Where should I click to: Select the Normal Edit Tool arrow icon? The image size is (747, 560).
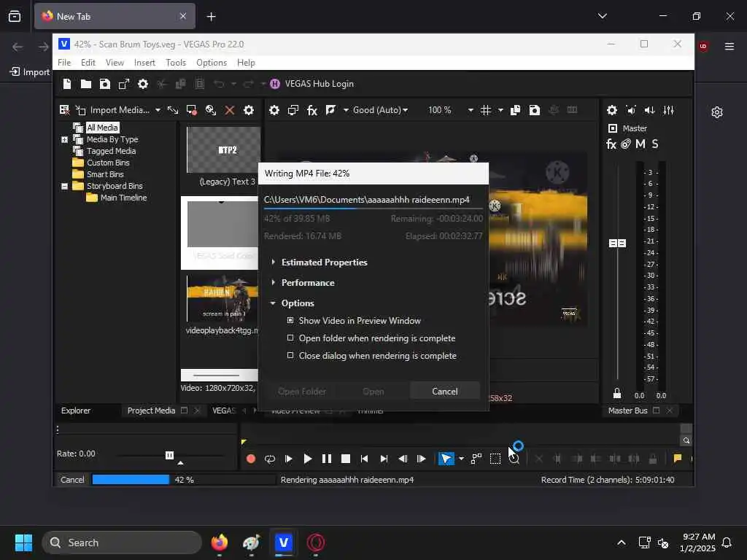click(446, 459)
